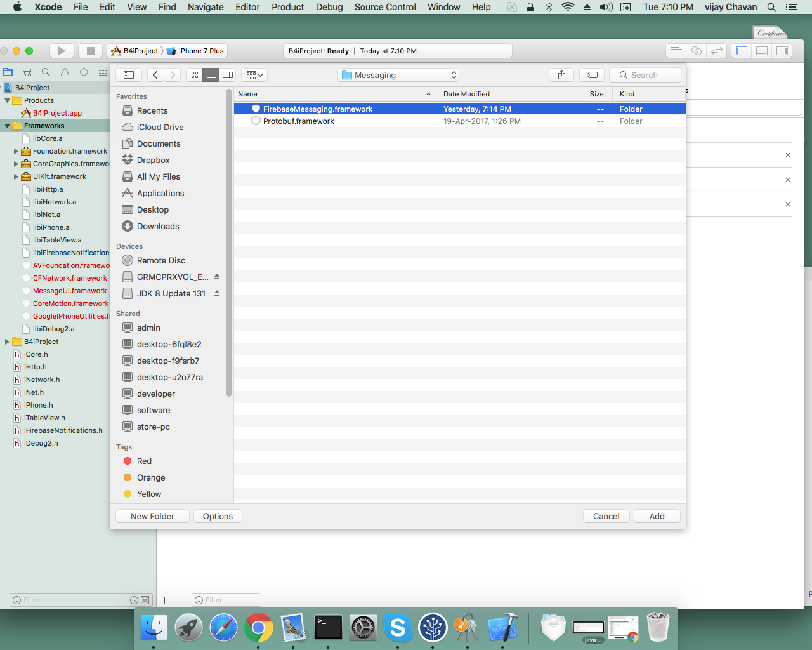Screen dimensions: 812x650
Task: Click the Share icon in file dialog
Action: 561,75
